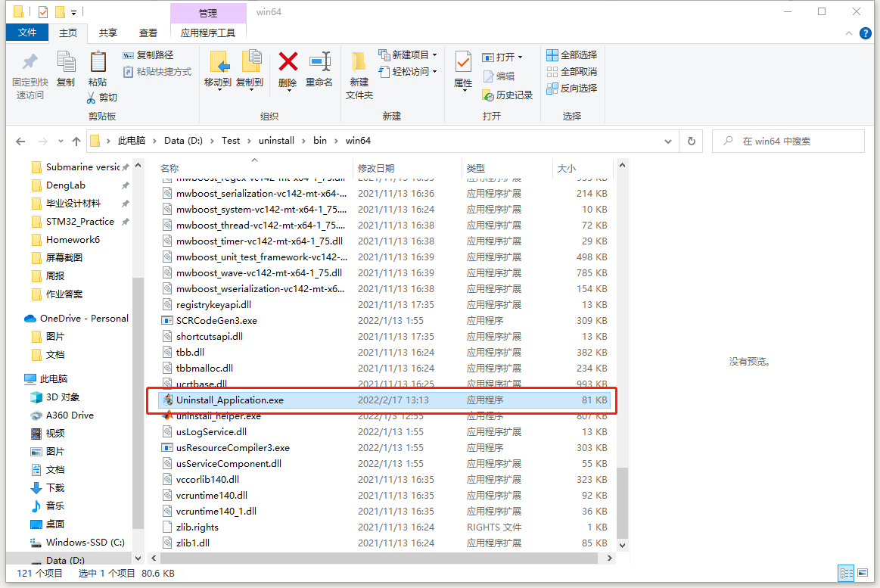Switch to the 查看 ribbon tab
Screen dimensions: 880x588
[147, 33]
